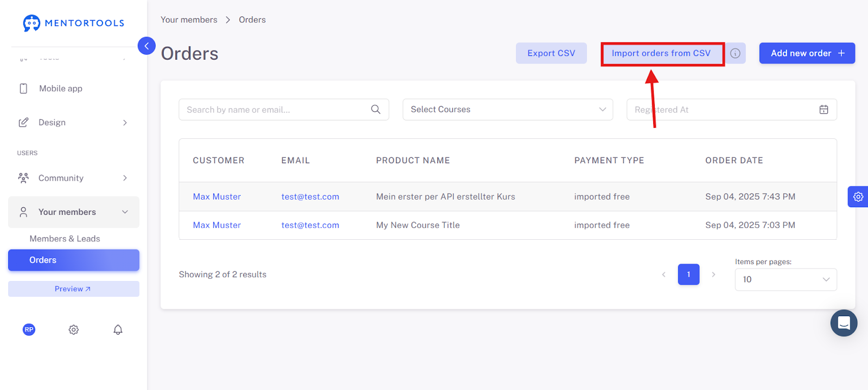Open the RP user avatar

point(29,329)
